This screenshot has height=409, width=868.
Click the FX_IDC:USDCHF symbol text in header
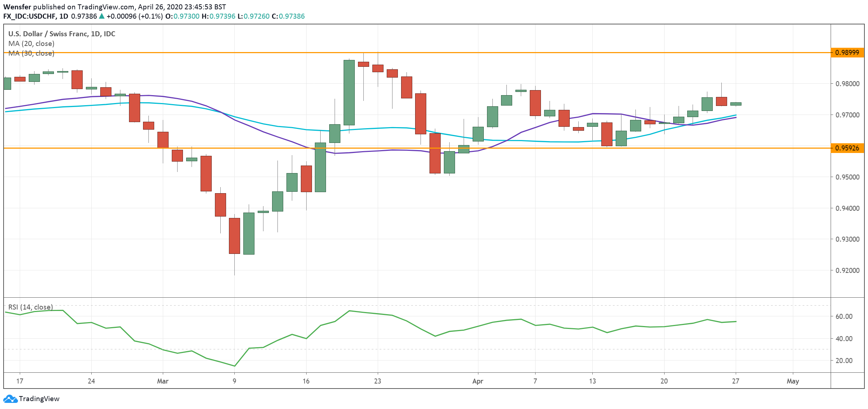click(29, 16)
